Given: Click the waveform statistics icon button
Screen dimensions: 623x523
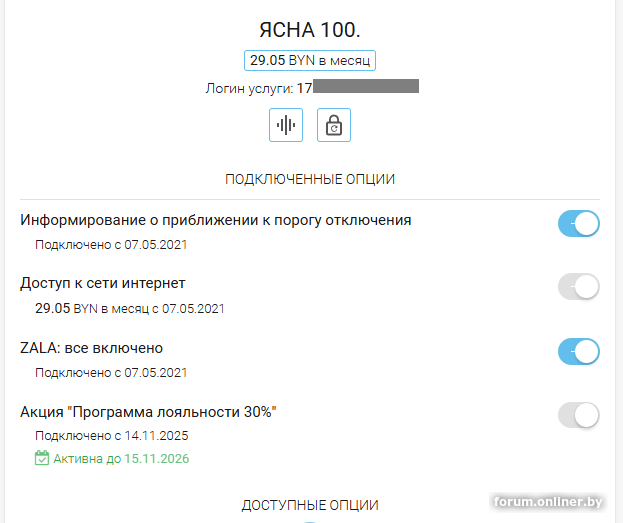Looking at the screenshot, I should tap(286, 125).
